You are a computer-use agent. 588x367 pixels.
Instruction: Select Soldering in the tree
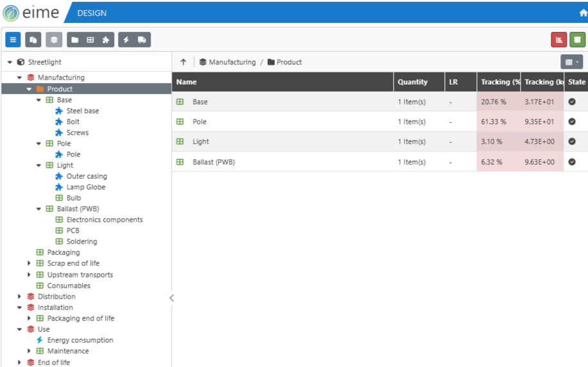pos(81,241)
